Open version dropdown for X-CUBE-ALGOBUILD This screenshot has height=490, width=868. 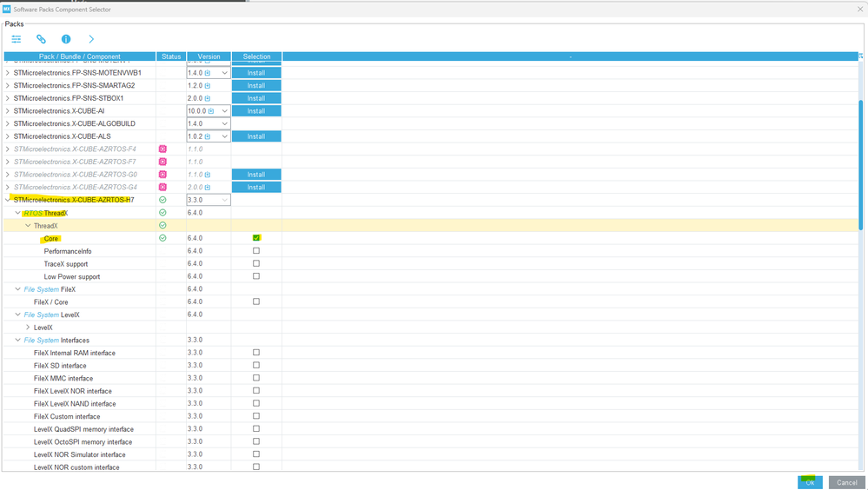point(225,124)
